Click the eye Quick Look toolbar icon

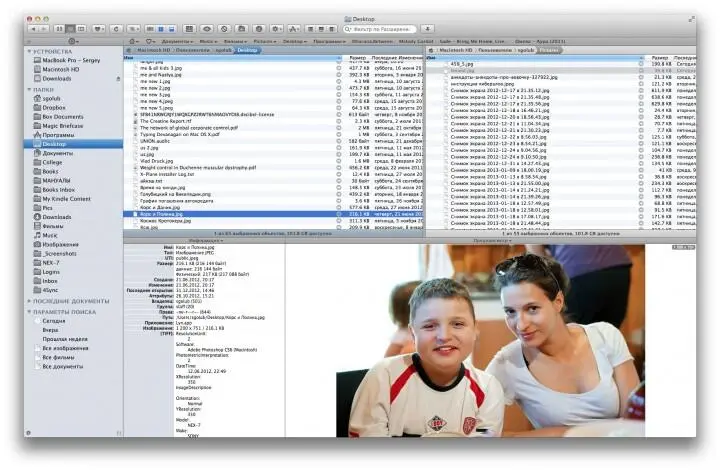[207, 29]
